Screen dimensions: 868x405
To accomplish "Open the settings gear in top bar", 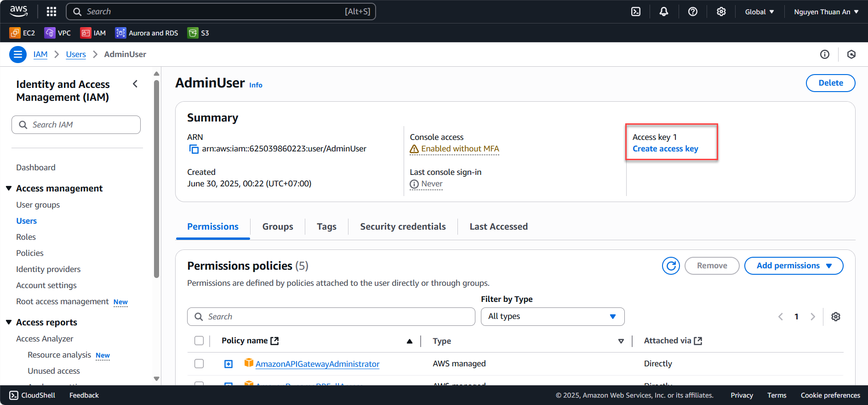I will (721, 12).
